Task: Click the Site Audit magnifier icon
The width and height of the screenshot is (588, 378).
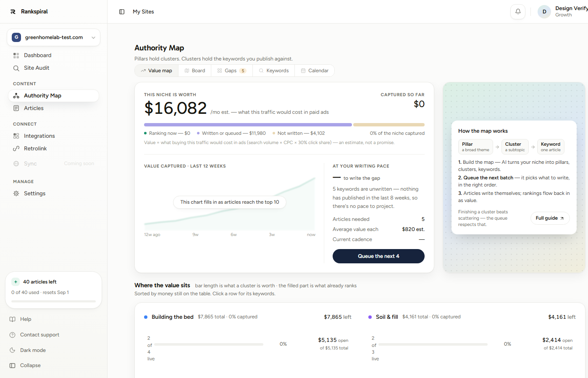Action: tap(16, 68)
